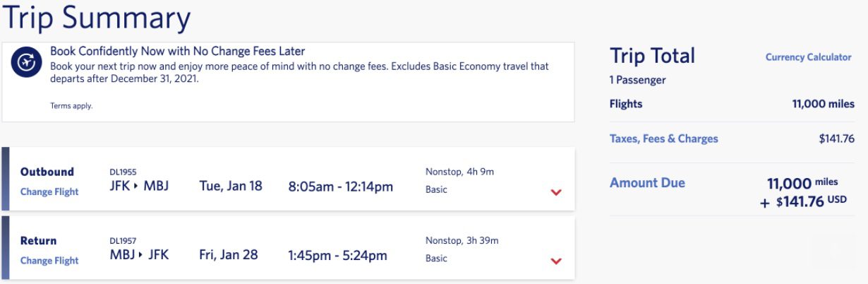Click the Fri, Jan 28 return date
Image resolution: width=868 pixels, height=284 pixels.
[229, 255]
